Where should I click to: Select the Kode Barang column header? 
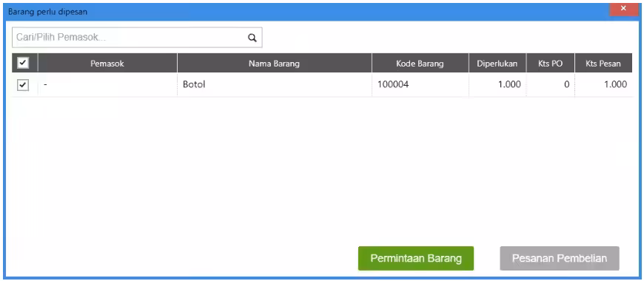pyautogui.click(x=420, y=64)
